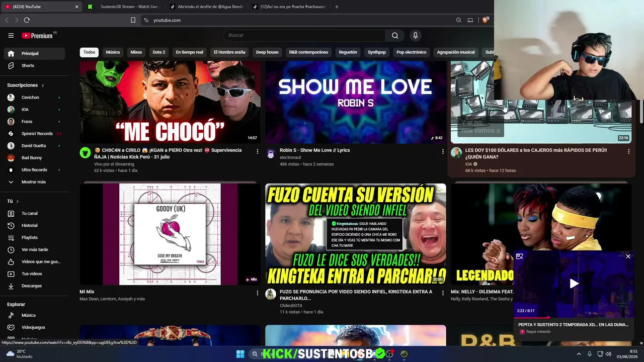
Task: Click the system tray microphone icon
Action: point(590,354)
